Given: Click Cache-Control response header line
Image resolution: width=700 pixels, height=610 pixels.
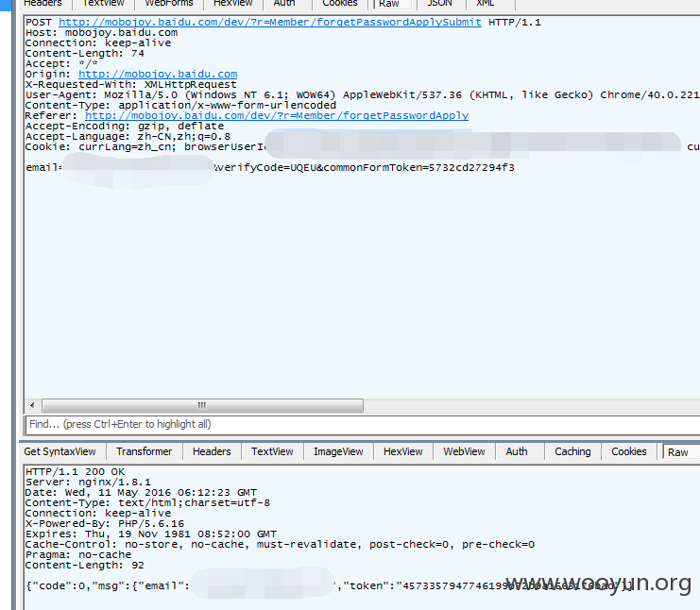Looking at the screenshot, I should point(280,545).
